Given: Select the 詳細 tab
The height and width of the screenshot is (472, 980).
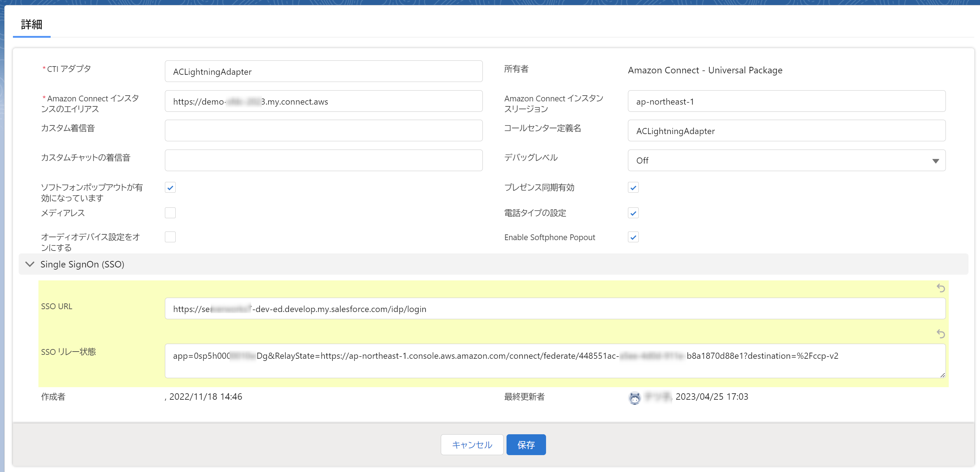Looking at the screenshot, I should [32, 25].
